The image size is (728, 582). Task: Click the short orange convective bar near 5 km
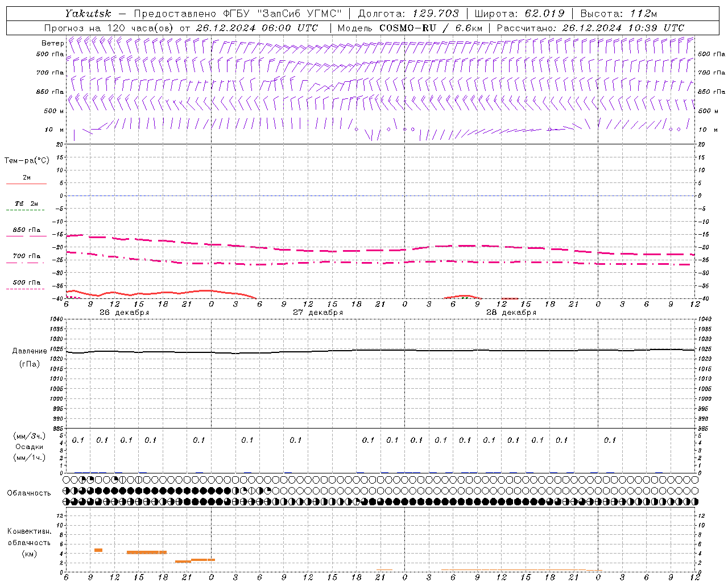point(98,550)
